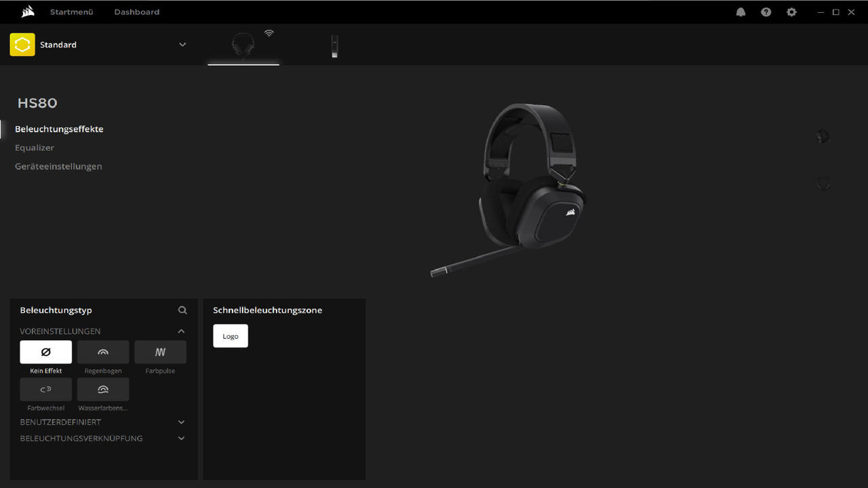This screenshot has height=488, width=868.
Task: Maximize the iCUE window
Action: 836,12
